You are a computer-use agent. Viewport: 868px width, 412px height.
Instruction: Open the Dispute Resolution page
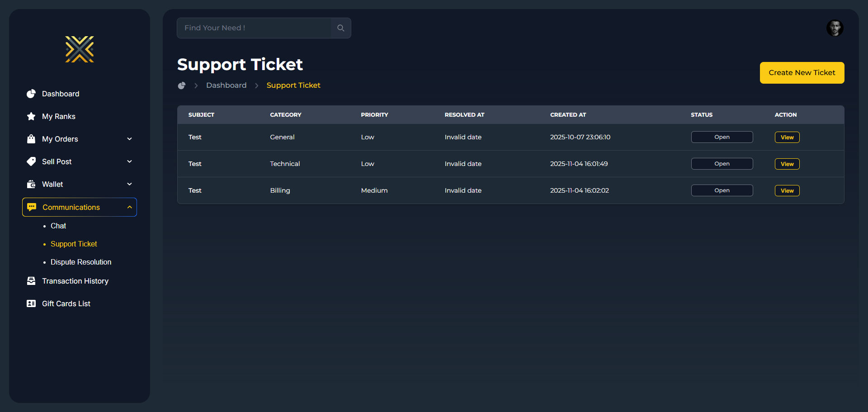(81, 262)
